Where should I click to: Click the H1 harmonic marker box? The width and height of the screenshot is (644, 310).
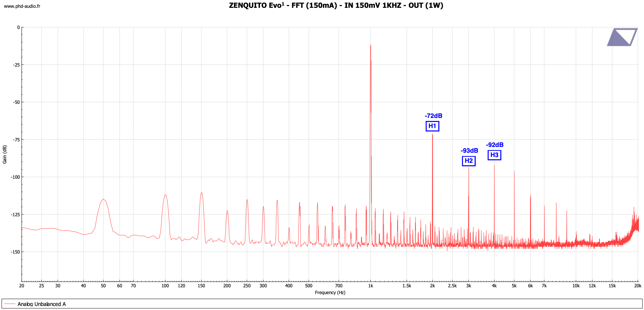[432, 126]
